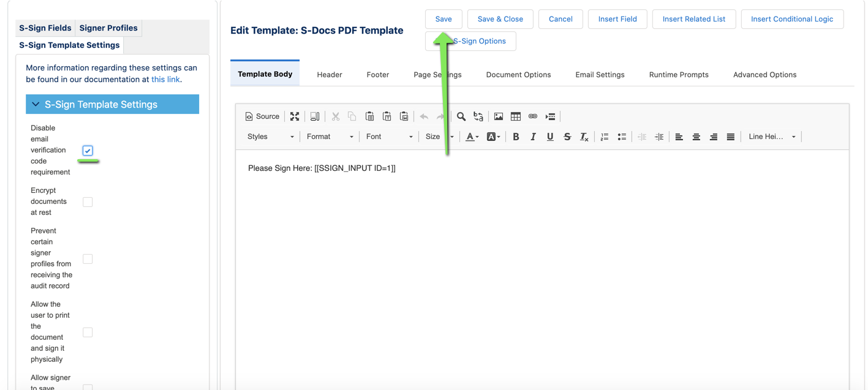Click Insert Conditional Logic button

tap(792, 19)
